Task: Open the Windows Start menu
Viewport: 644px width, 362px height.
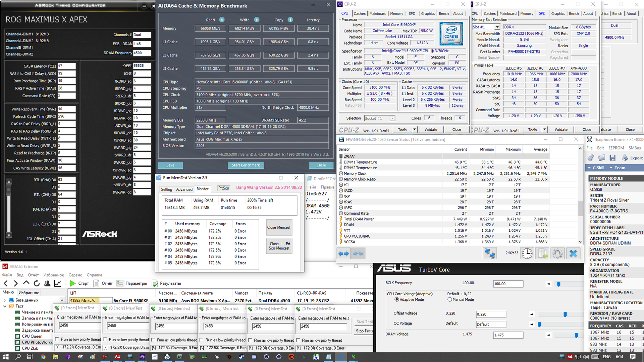Action: pyautogui.click(x=6, y=357)
